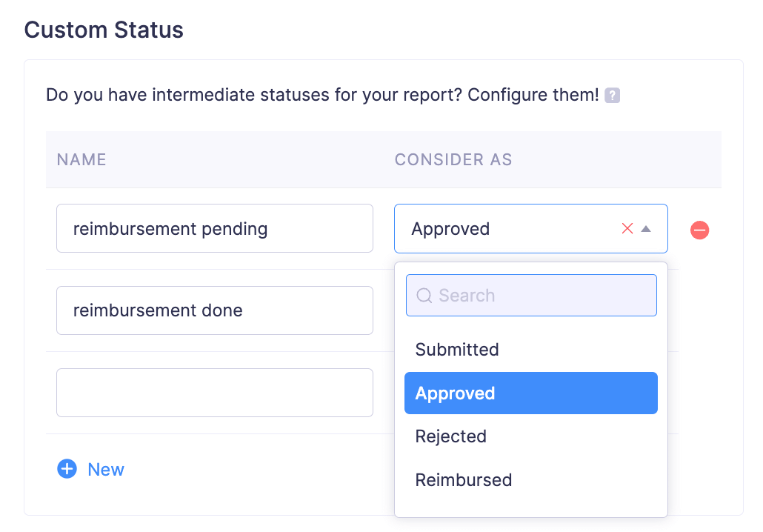Click the NAME column header
Viewport: 763px width, 532px height.
pyautogui.click(x=81, y=159)
